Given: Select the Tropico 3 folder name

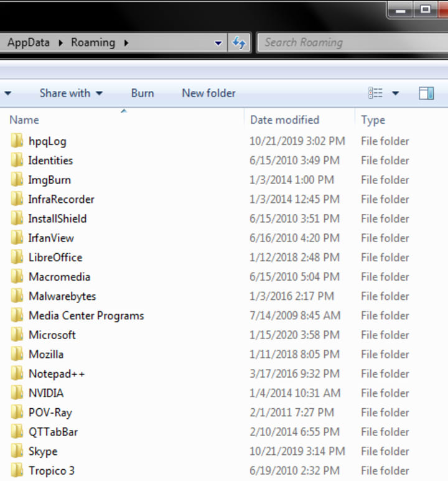Looking at the screenshot, I should pos(52,471).
